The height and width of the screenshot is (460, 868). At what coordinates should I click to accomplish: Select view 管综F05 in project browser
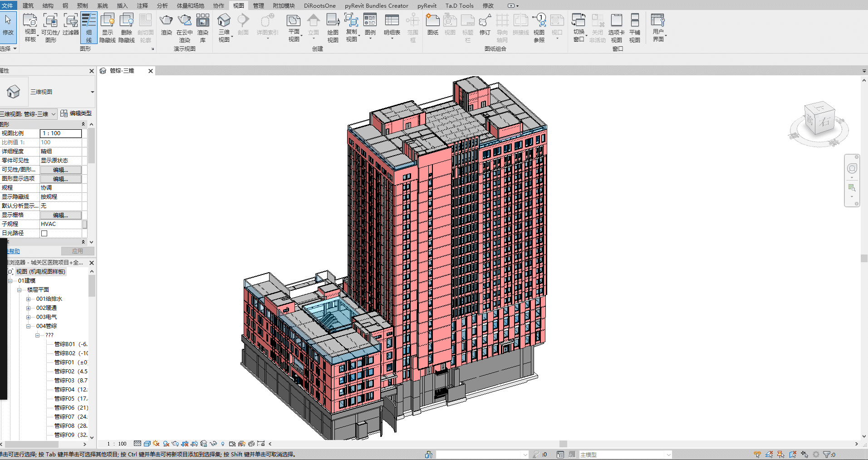tap(71, 399)
